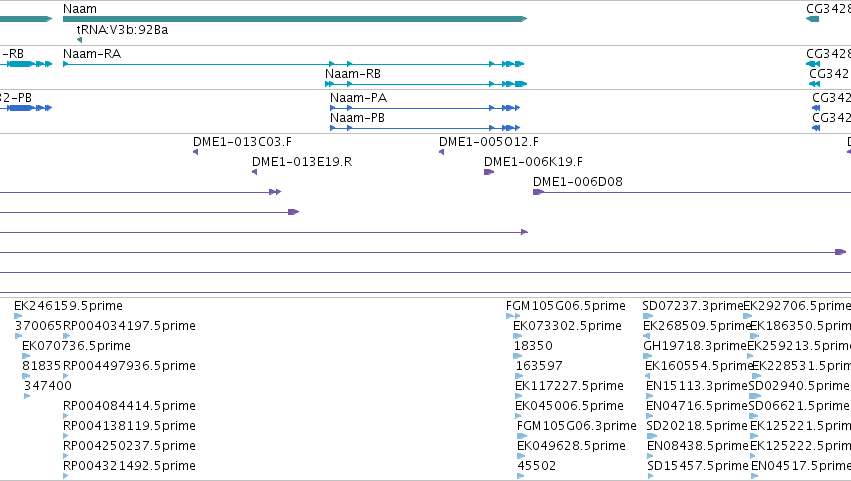Image resolution: width=851 pixels, height=481 pixels.
Task: Click the teal CG3428 gene arrow glyph
Action: [812, 19]
